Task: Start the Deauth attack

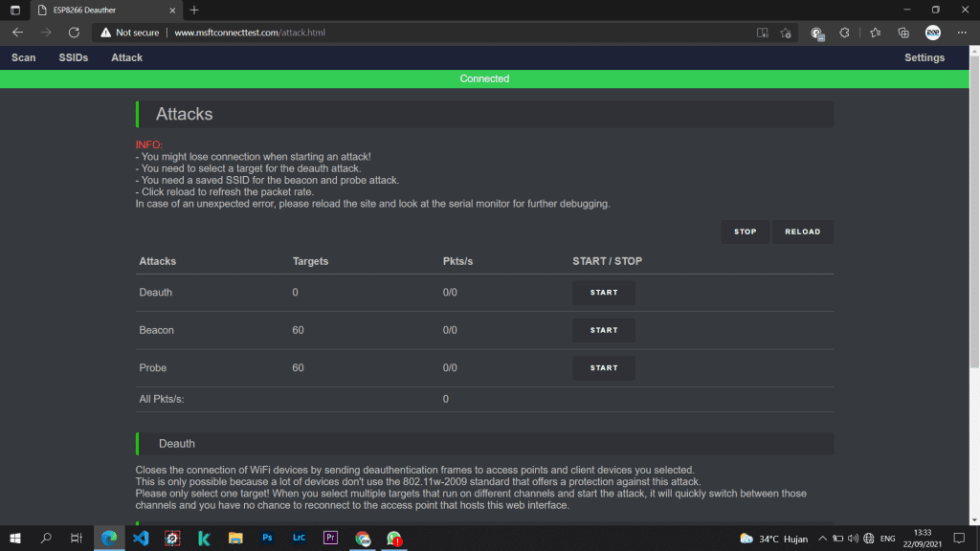Action: coord(604,293)
